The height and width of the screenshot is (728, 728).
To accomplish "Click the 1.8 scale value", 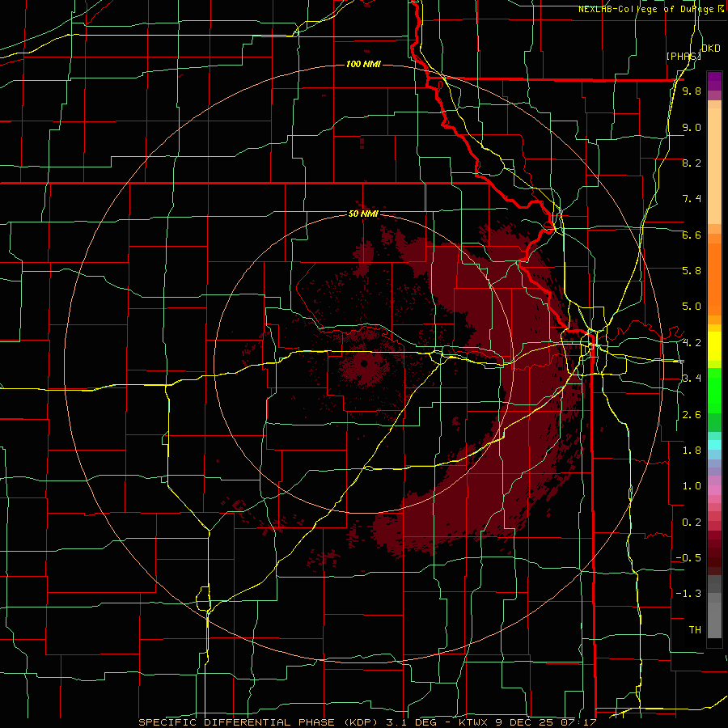I will pos(692,451).
